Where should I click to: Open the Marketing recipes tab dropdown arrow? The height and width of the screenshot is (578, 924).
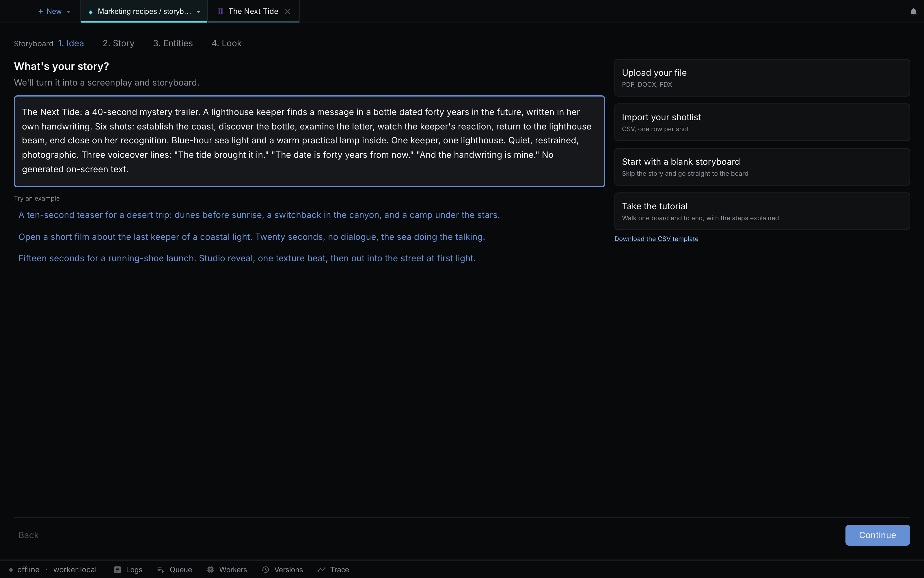(x=199, y=12)
